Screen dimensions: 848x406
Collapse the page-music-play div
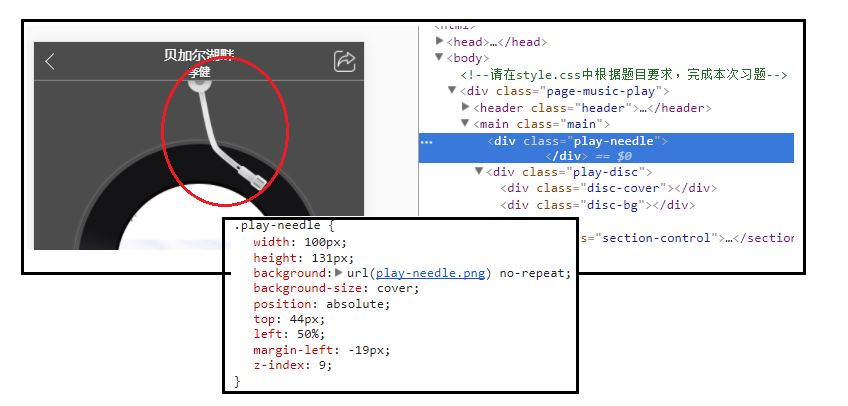pyautogui.click(x=453, y=91)
